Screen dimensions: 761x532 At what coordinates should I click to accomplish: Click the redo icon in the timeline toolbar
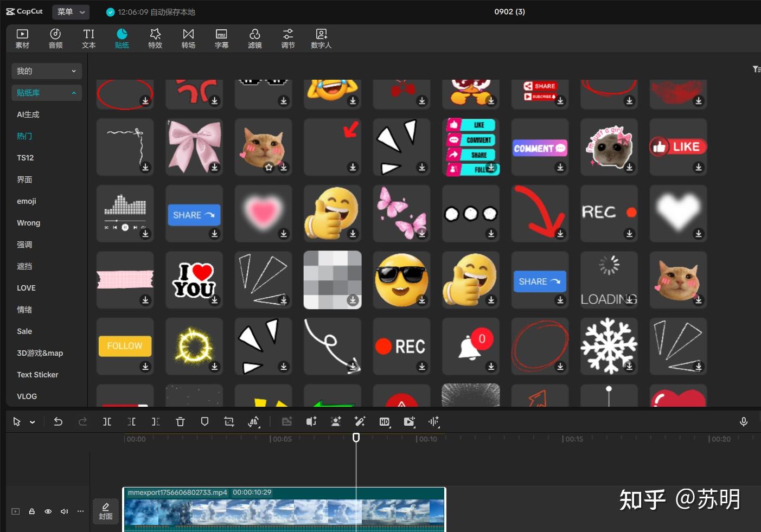pos(82,421)
